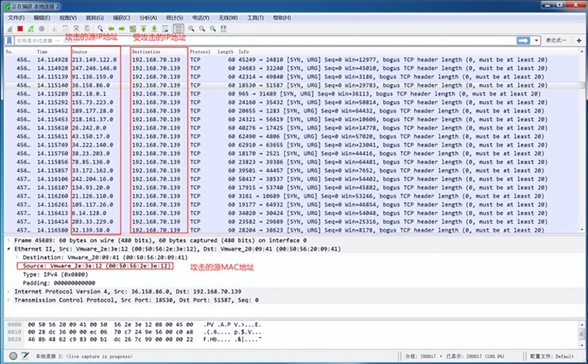Click the 表达式 expression button

point(556,41)
